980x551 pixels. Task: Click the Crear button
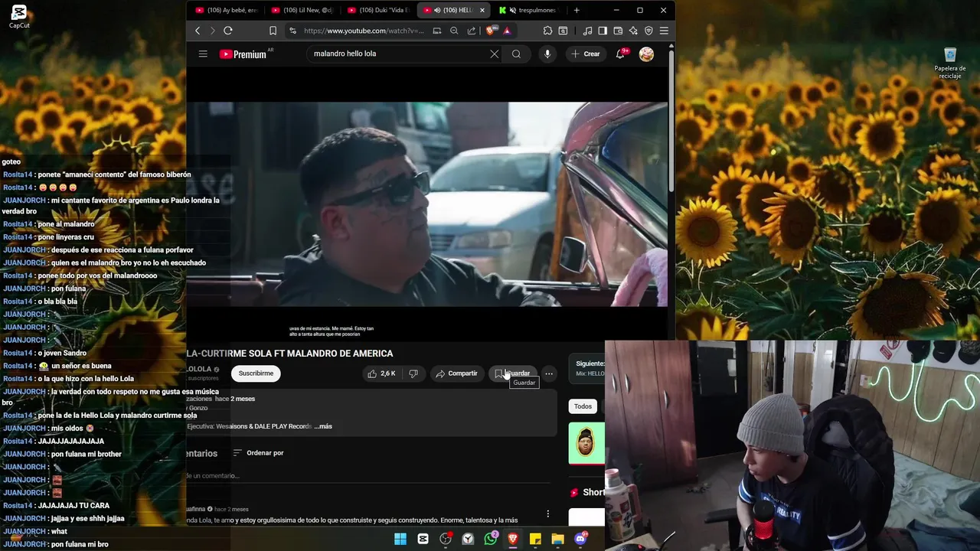(586, 54)
